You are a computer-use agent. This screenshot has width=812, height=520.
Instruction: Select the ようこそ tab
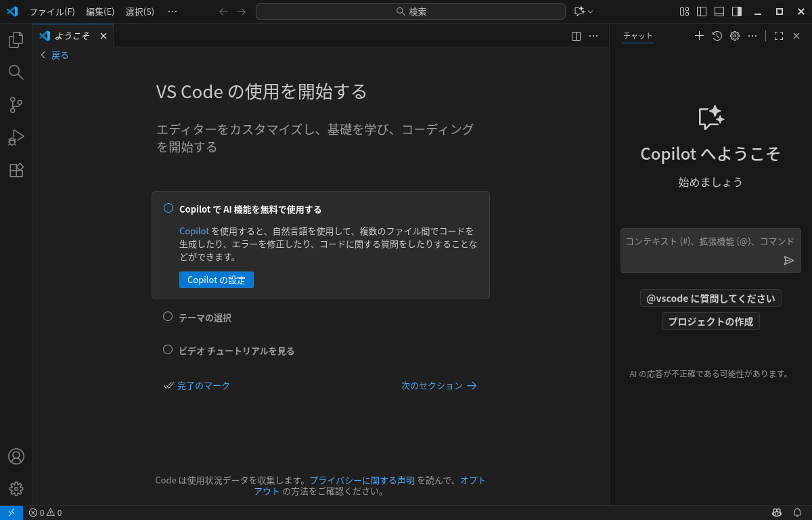tap(72, 36)
